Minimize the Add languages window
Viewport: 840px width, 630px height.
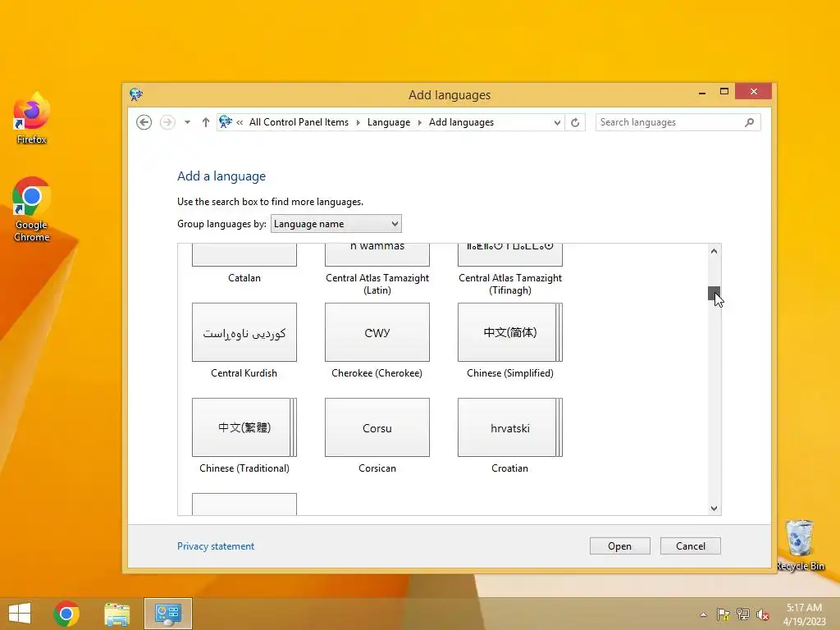point(702,93)
